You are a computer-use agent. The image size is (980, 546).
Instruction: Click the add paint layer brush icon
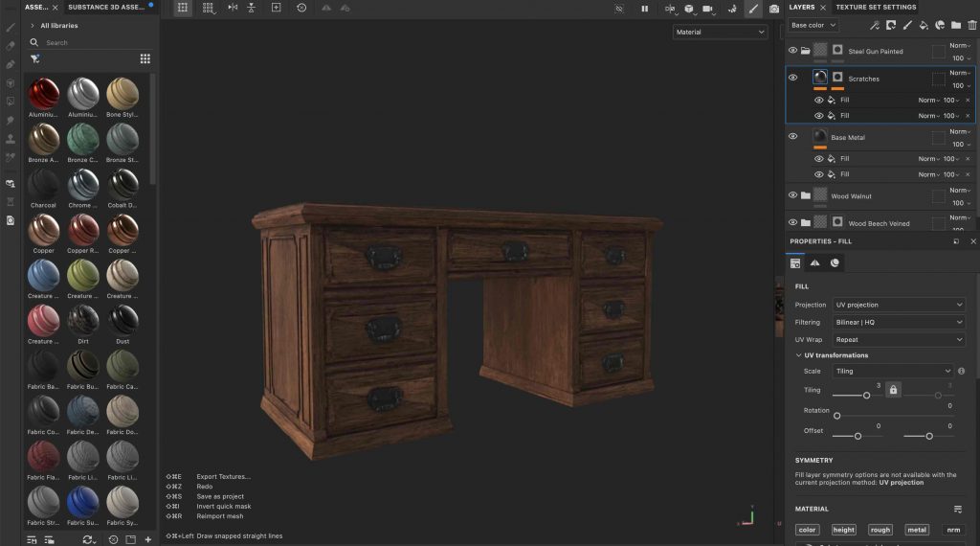pos(907,26)
